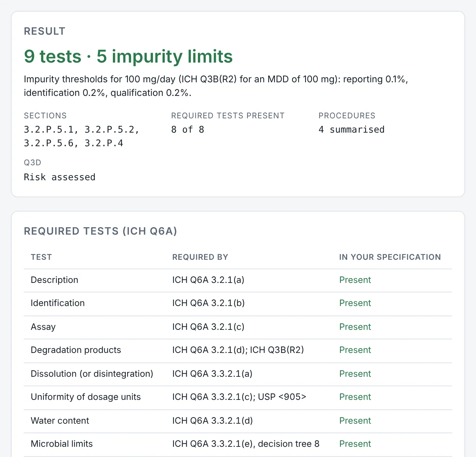Click Present status in Water content row
The height and width of the screenshot is (457, 476).
pyautogui.click(x=355, y=421)
